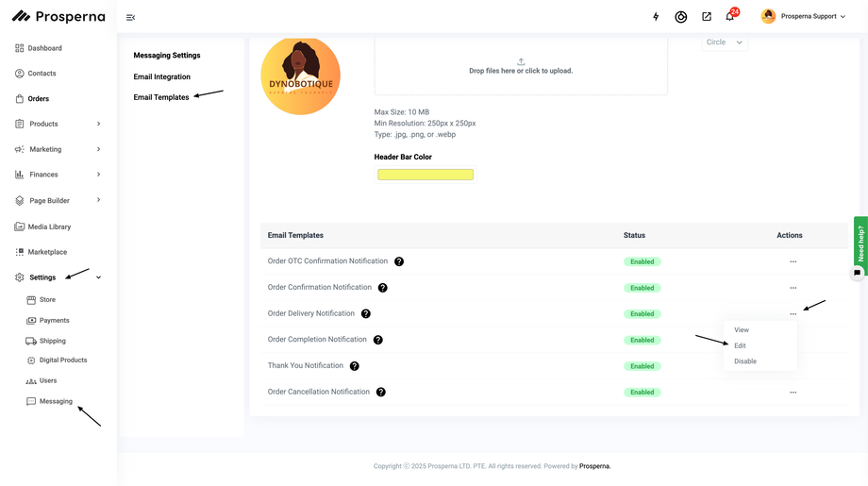Viewport: 868px width, 486px height.
Task: Choose Disable in the actions context menu
Action: tap(745, 361)
